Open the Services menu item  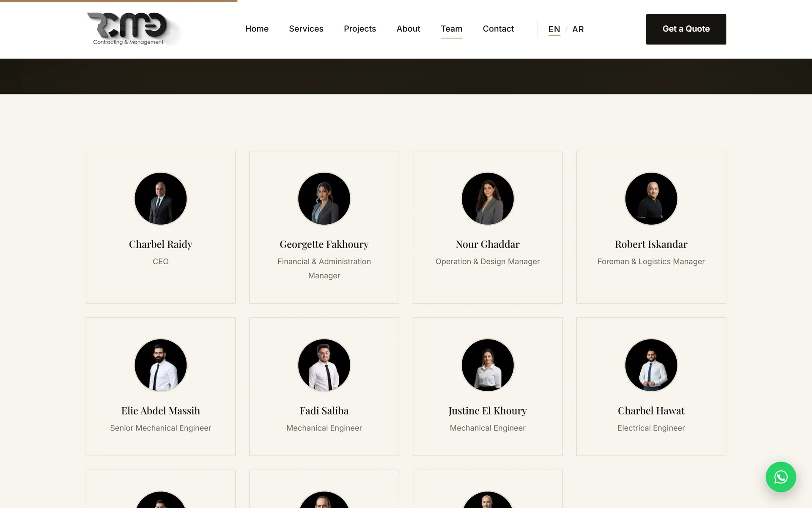pos(306,29)
